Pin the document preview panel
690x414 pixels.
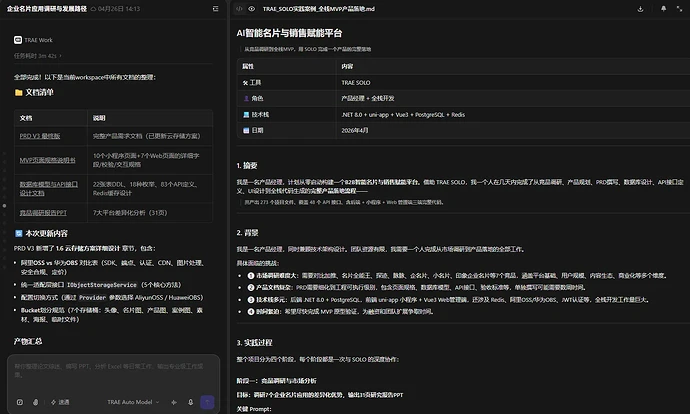click(663, 9)
